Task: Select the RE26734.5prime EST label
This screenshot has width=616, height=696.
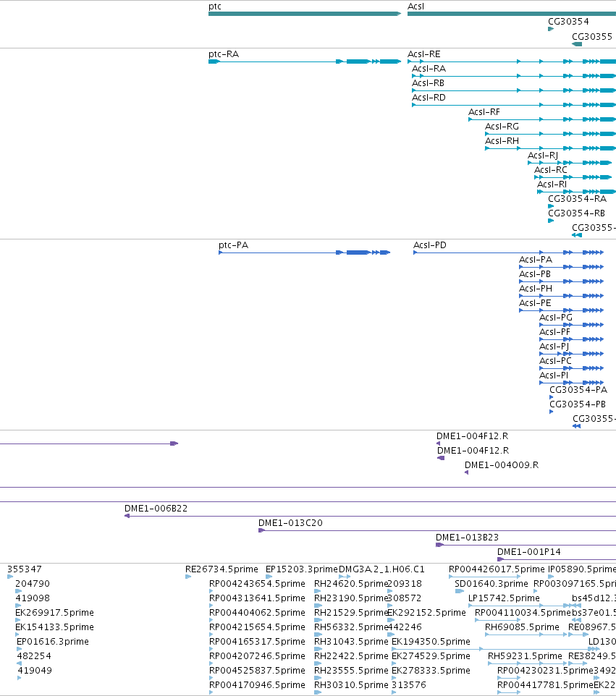Action: point(221,569)
